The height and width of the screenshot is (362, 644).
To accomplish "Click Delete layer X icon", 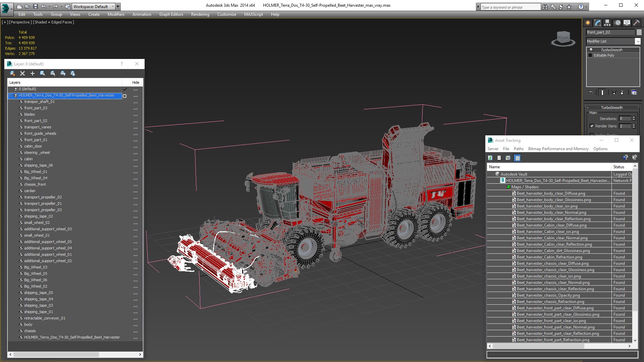I will tap(22, 73).
